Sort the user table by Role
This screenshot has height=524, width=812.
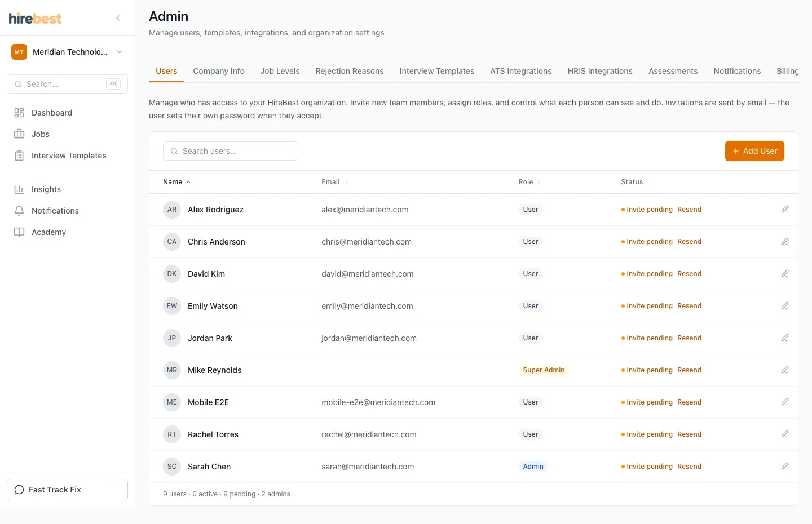tap(529, 182)
